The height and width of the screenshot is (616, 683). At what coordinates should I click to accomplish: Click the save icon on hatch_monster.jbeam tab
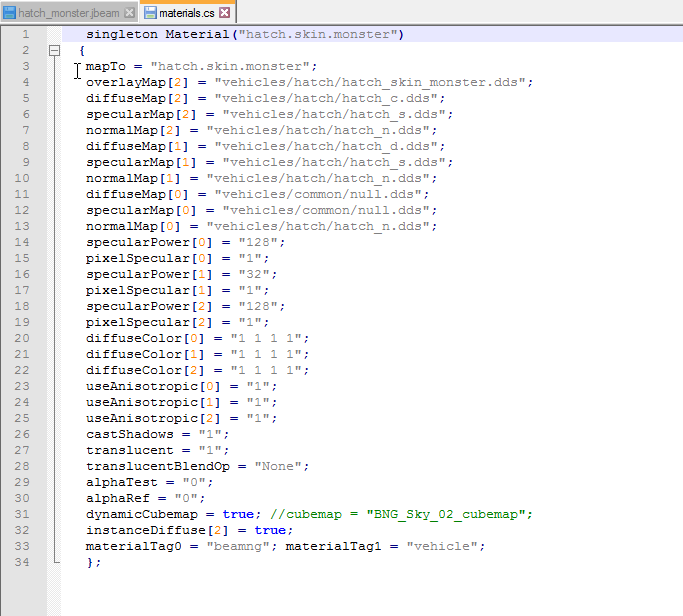coord(9,13)
